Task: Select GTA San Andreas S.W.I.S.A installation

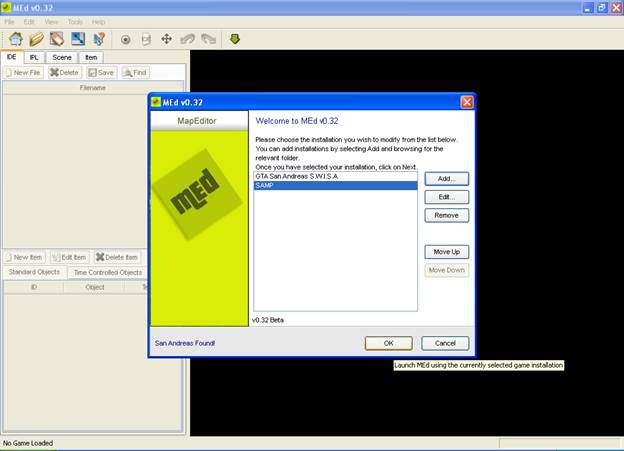Action: [335, 176]
